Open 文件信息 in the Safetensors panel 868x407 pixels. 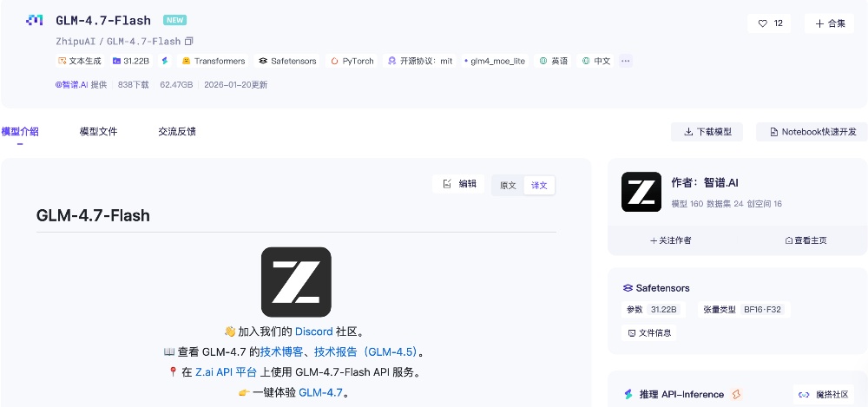tap(649, 332)
